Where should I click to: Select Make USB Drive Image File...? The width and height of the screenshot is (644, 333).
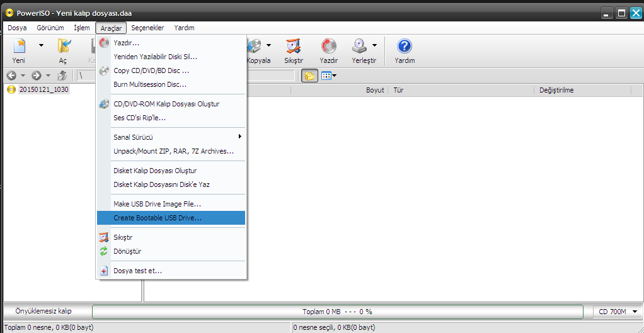coord(171,203)
